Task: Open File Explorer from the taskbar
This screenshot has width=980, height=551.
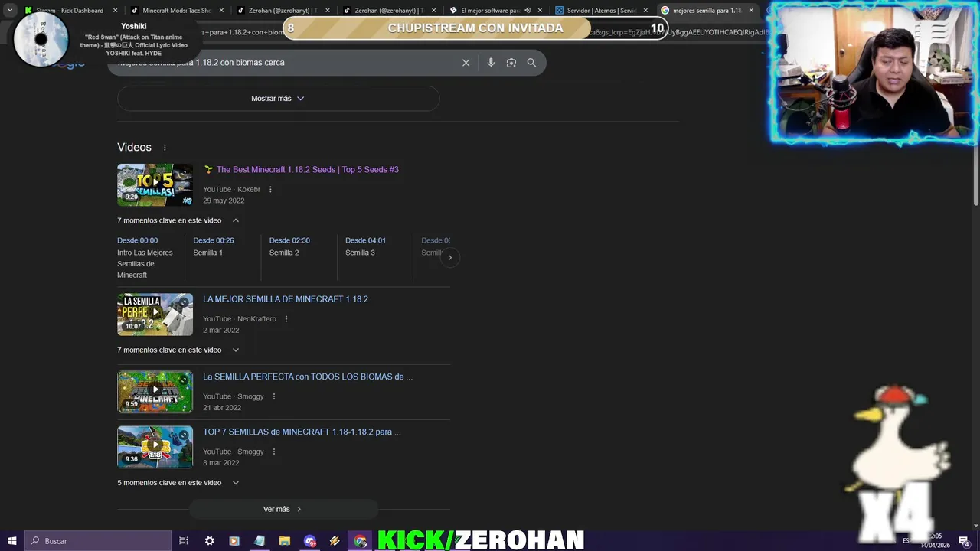Action: coord(284,541)
